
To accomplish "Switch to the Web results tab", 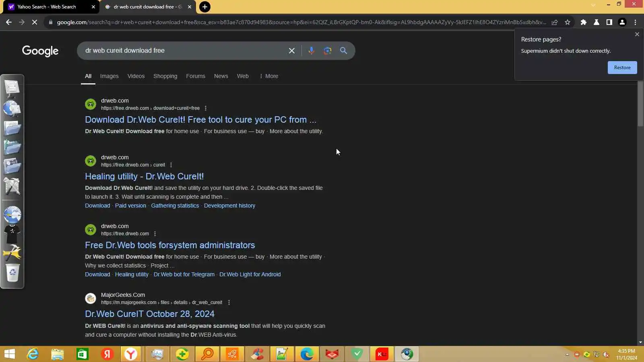I will [243, 76].
